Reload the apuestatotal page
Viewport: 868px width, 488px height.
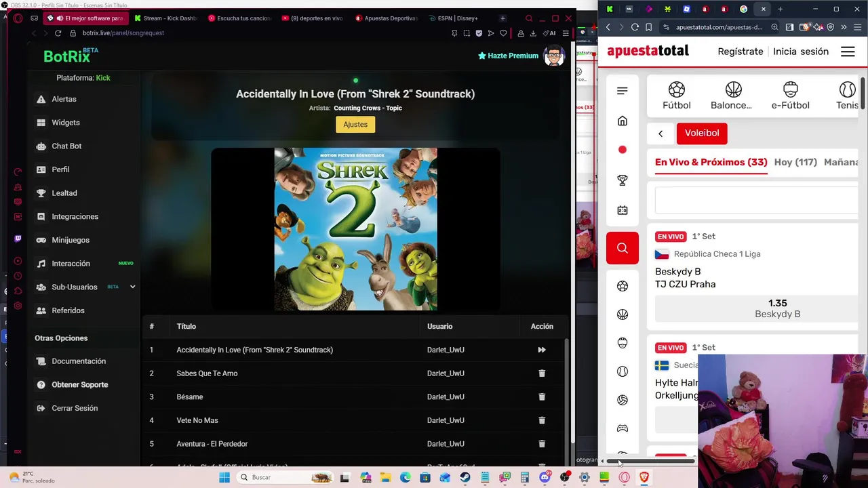[x=635, y=27]
